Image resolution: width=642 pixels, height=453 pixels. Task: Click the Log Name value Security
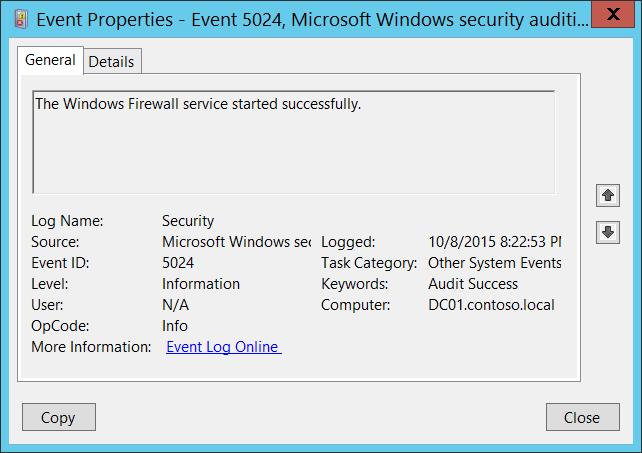(188, 220)
